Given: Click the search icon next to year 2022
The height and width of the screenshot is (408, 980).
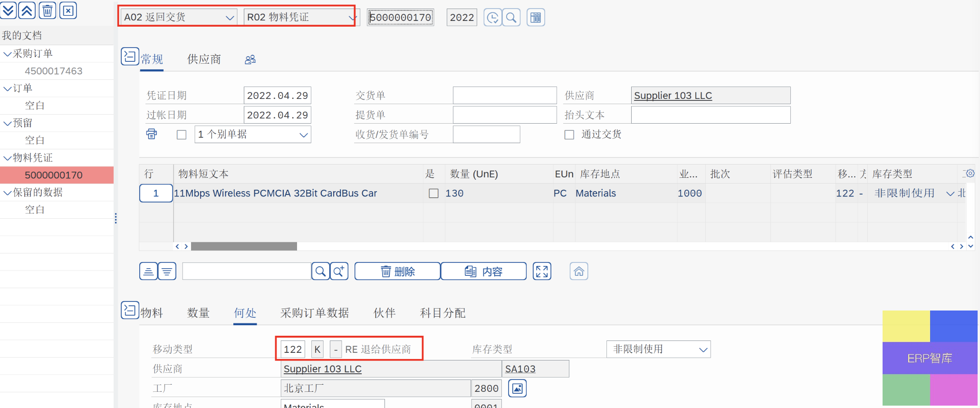Looking at the screenshot, I should (x=511, y=18).
